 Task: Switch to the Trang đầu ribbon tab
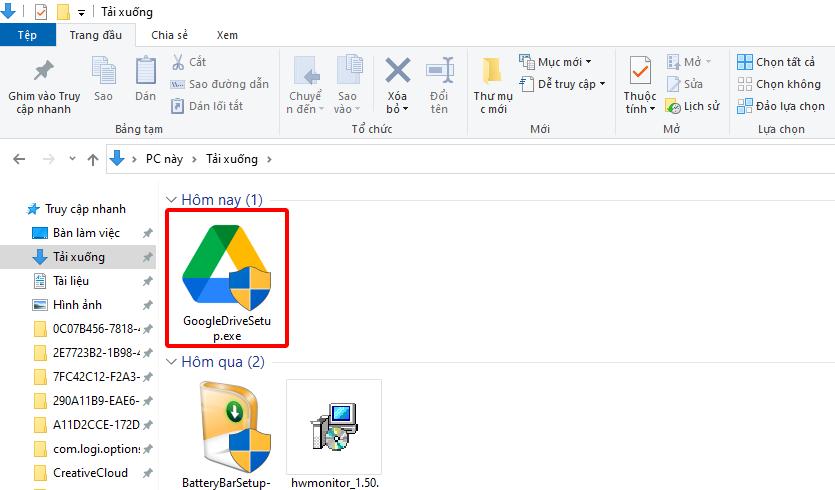click(96, 35)
